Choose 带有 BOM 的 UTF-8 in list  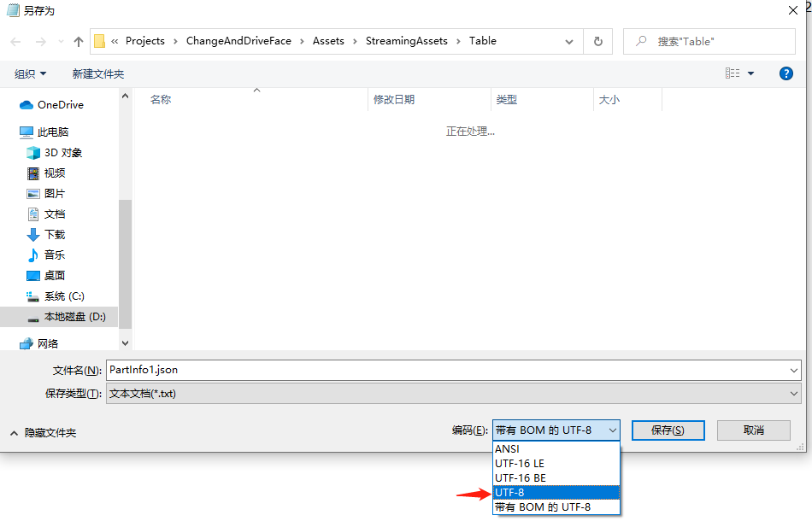(x=556, y=507)
